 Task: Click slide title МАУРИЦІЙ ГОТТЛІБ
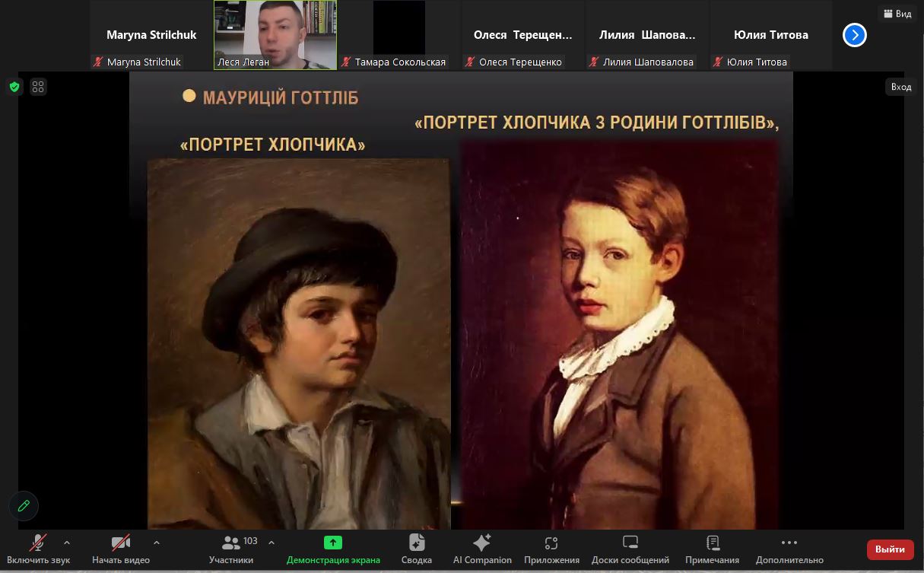(x=281, y=98)
